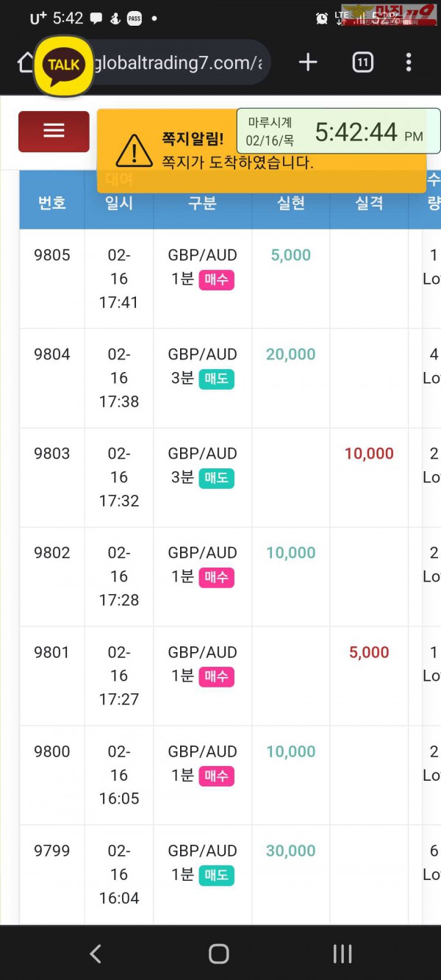Select the 10,000 loss amount in row 9803

(369, 454)
